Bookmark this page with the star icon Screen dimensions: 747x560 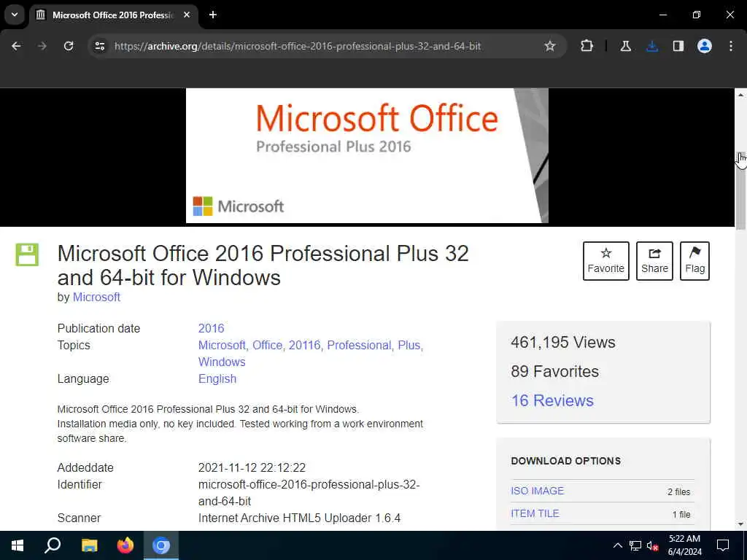pos(550,46)
